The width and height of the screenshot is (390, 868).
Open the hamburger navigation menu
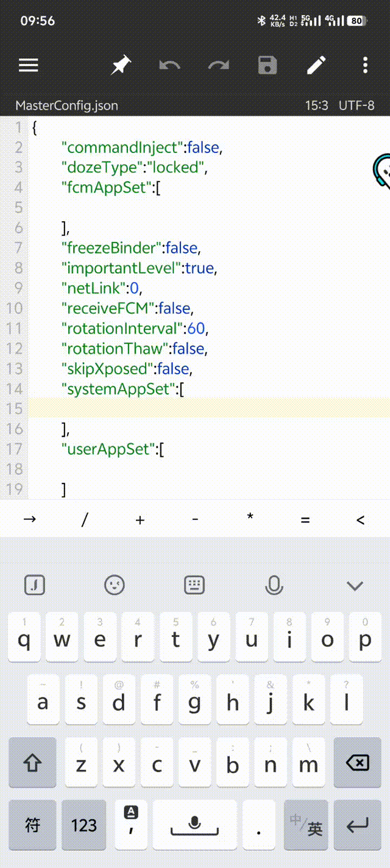29,65
